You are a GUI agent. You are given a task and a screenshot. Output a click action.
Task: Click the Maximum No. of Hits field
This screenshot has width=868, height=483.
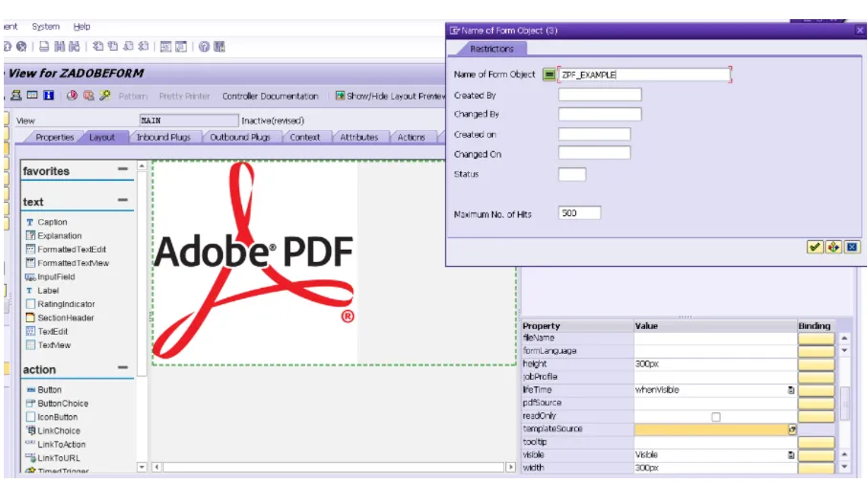click(579, 213)
